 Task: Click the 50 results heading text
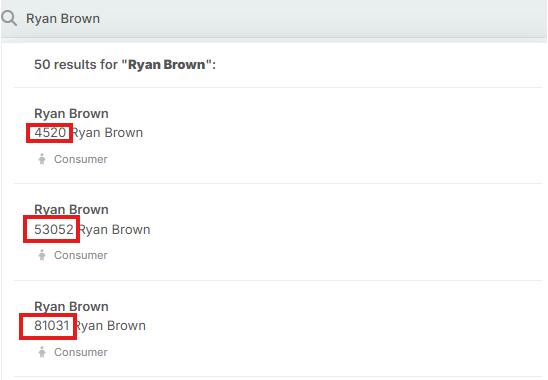click(125, 65)
